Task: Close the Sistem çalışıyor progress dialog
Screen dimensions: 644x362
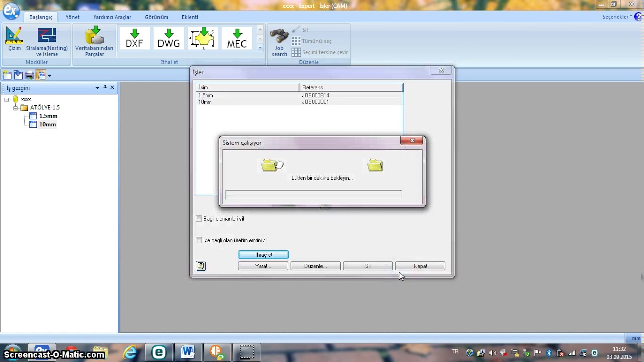Action: click(412, 141)
